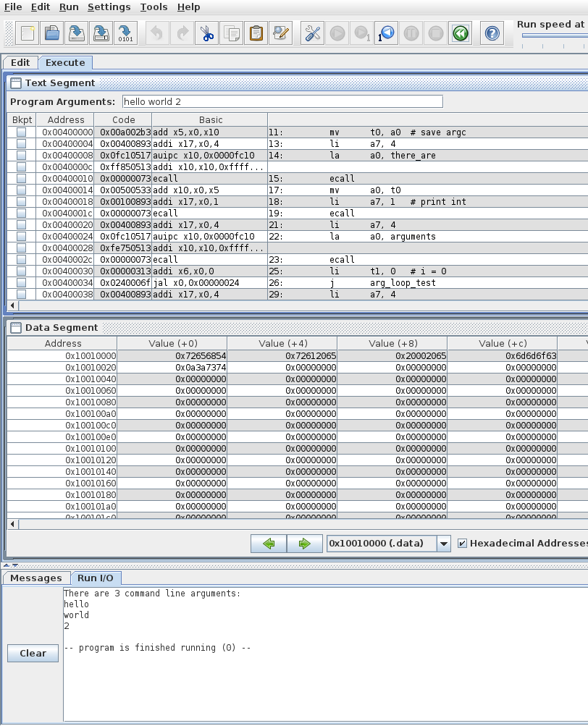Screen dimensions: 588x726
Task: Open the Edit menu in the menu bar
Action: 41,7
